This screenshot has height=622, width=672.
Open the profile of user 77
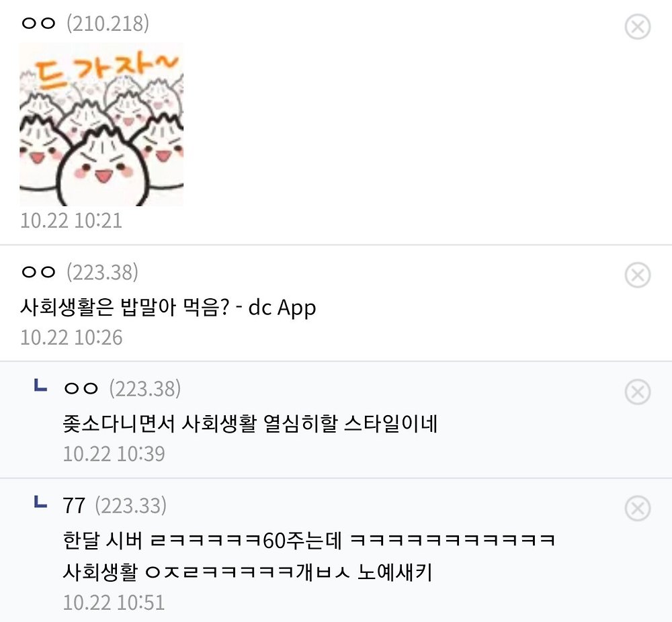pyautogui.click(x=74, y=506)
